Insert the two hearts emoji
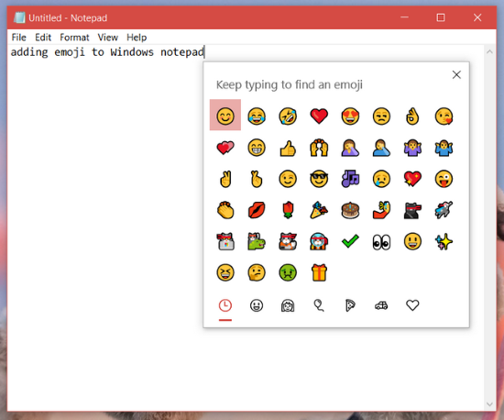Image resolution: width=504 pixels, height=420 pixels. pos(225,148)
